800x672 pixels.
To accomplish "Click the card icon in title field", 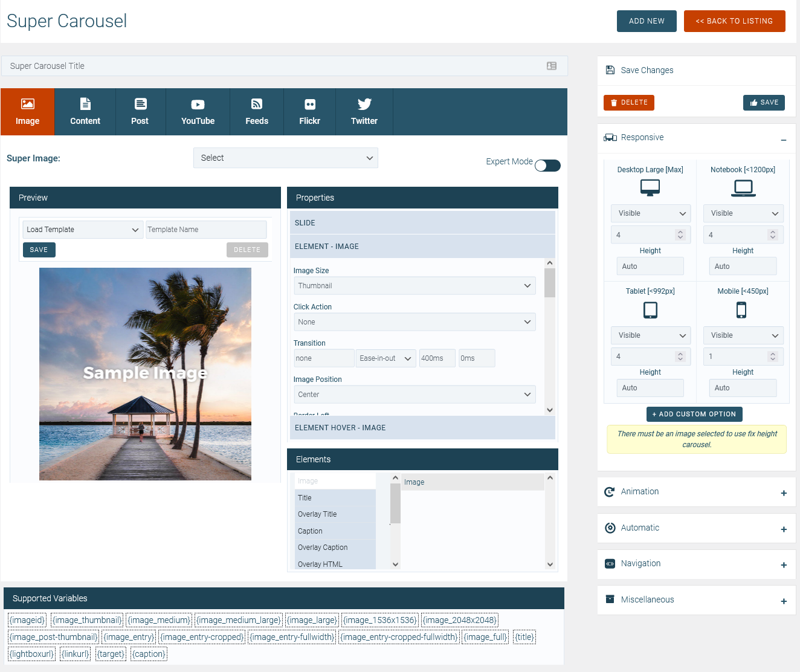I will click(x=552, y=66).
